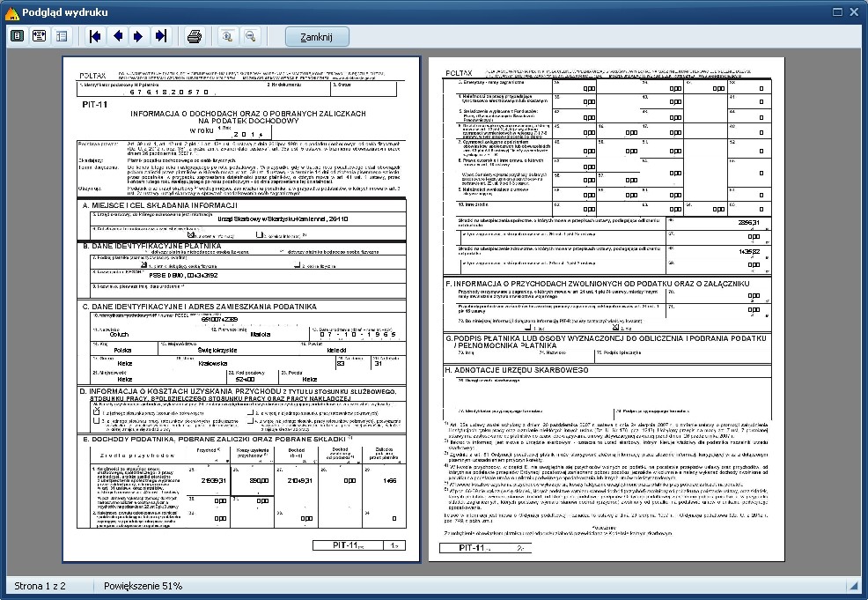Click the 'Powiększenie 51%' status text
This screenshot has height=600, width=868.
pyautogui.click(x=143, y=586)
